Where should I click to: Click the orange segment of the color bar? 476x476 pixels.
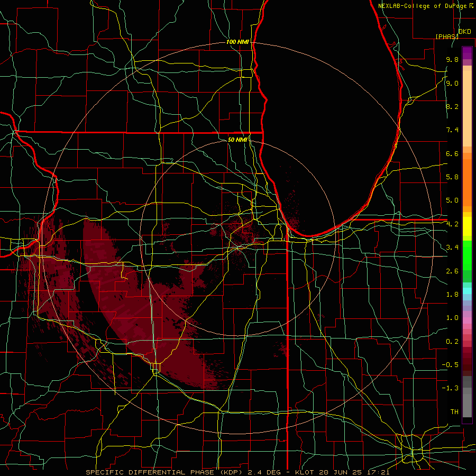tap(467, 182)
